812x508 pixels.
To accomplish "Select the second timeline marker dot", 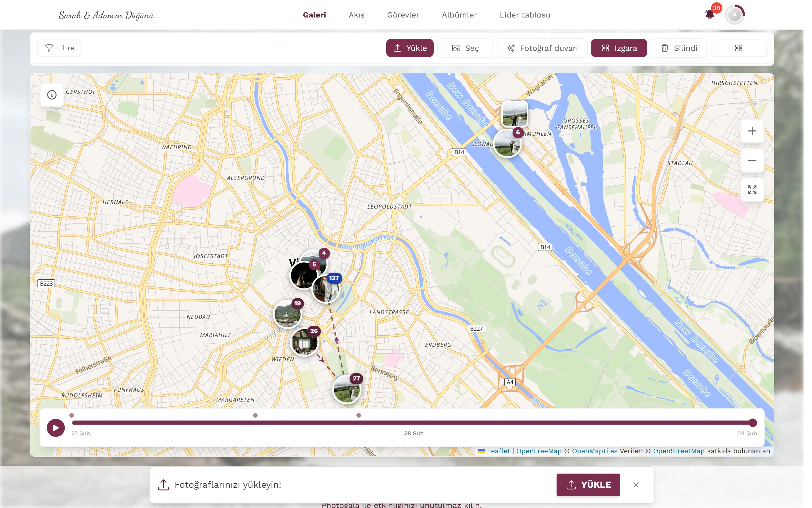I will click(x=255, y=415).
